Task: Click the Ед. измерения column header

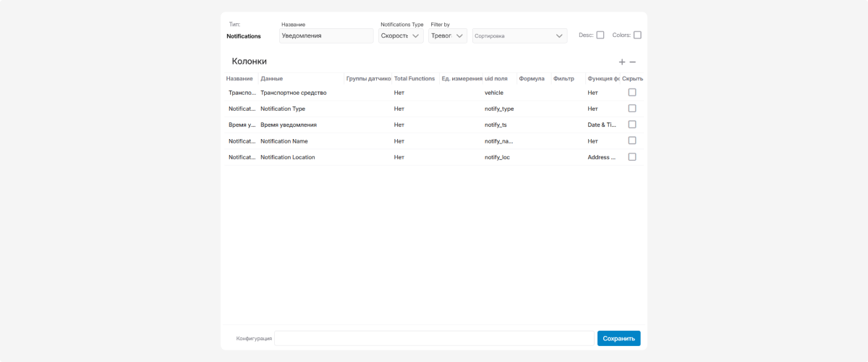Action: pos(461,78)
